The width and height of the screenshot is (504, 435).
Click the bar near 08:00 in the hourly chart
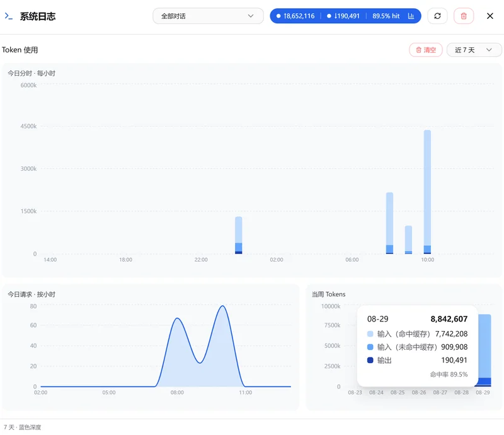tap(389, 223)
